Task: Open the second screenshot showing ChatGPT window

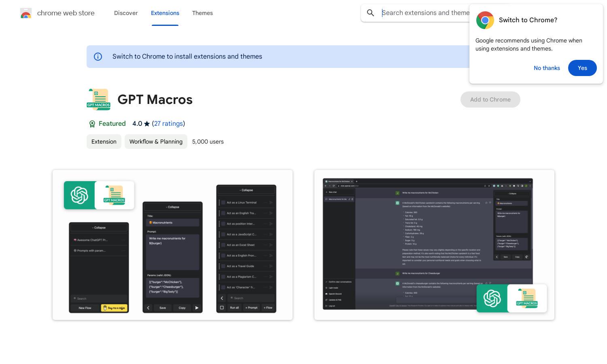Action: [x=434, y=245]
